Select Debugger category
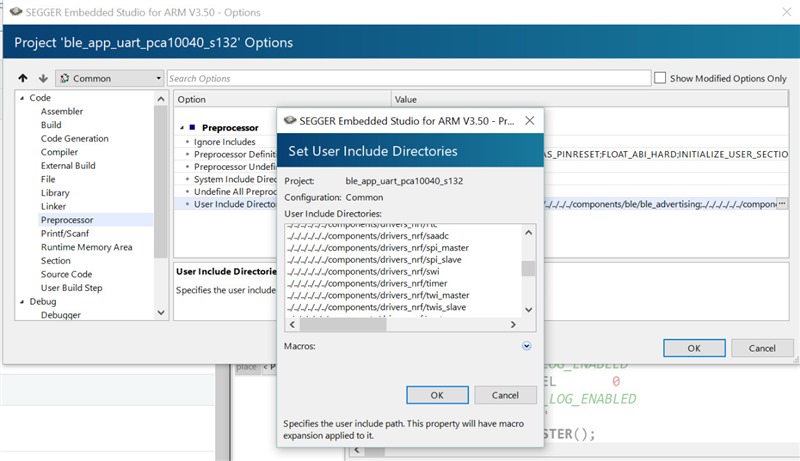800x461 pixels. 61,315
